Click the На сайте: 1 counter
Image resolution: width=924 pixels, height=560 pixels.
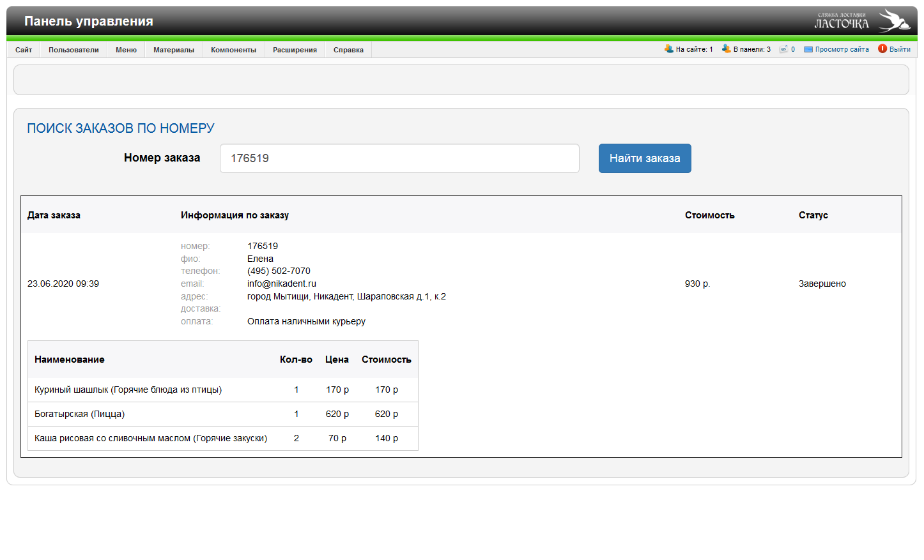[694, 49]
